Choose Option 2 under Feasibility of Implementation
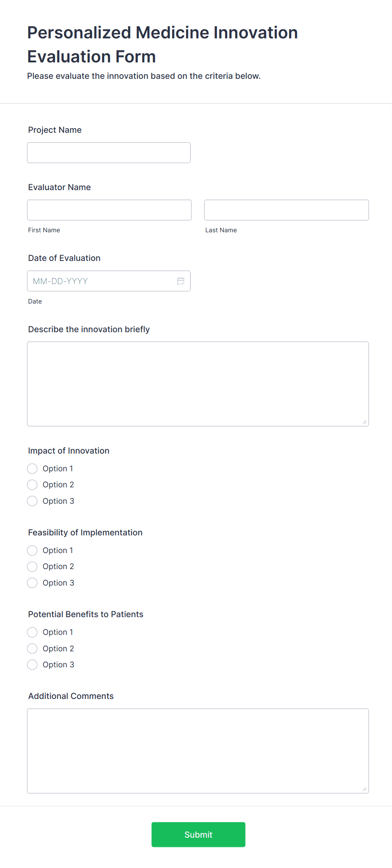 (32, 567)
